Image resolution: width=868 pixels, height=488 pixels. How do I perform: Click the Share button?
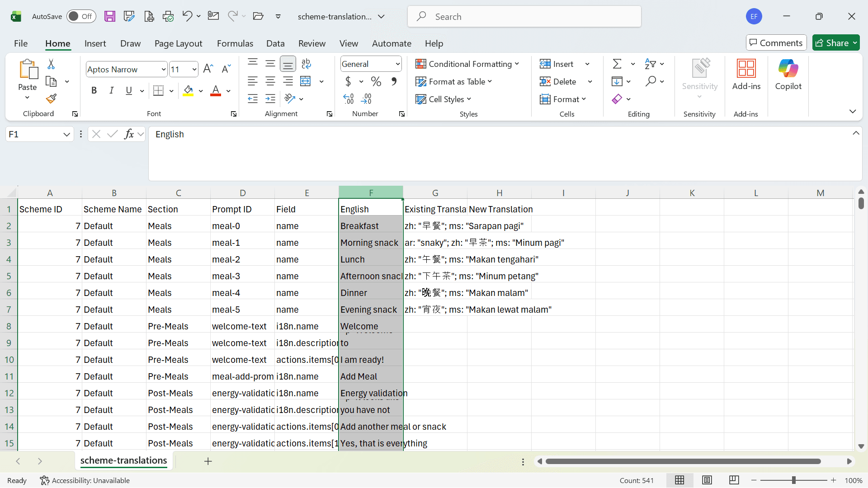835,43
